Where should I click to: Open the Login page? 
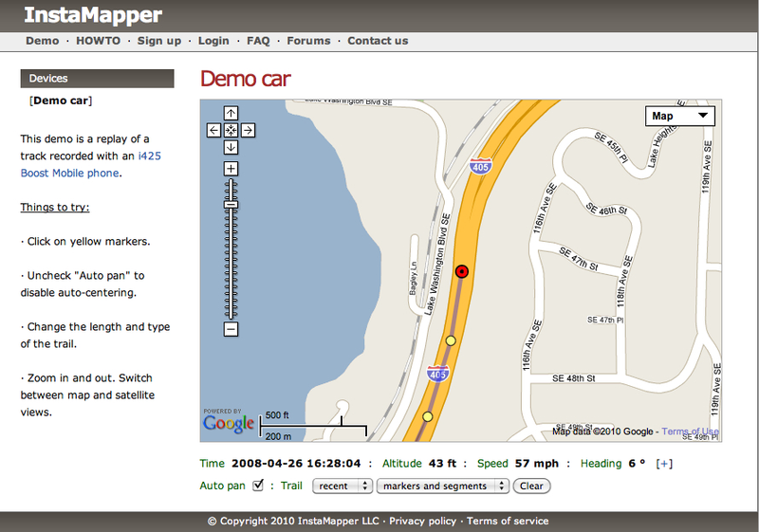(213, 41)
